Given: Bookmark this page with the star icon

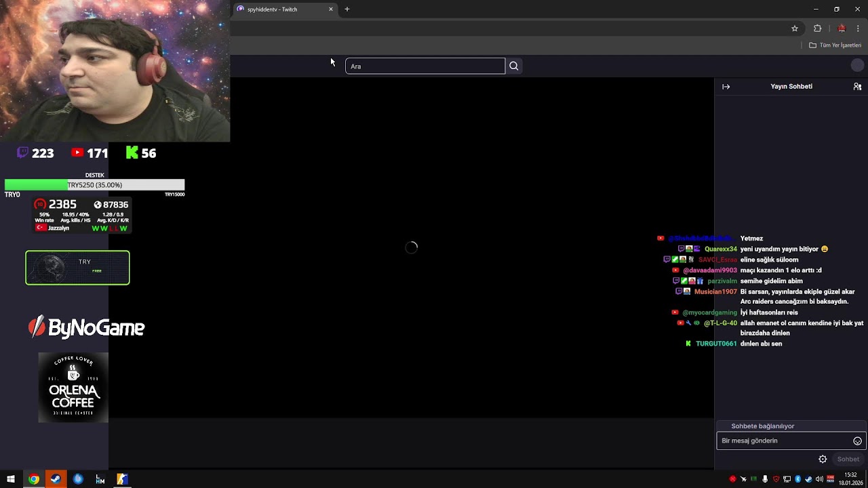Looking at the screenshot, I should click(x=795, y=28).
